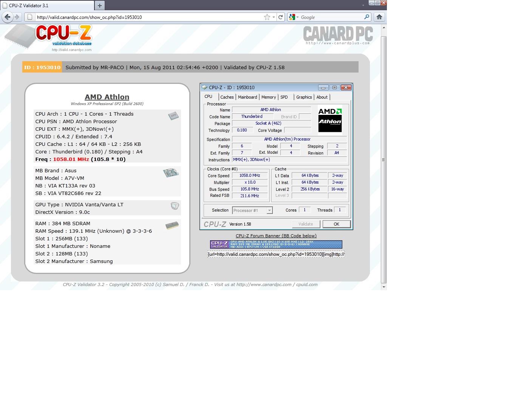Click the Revision A4 field
This screenshot has height=399, width=532.
click(x=337, y=153)
